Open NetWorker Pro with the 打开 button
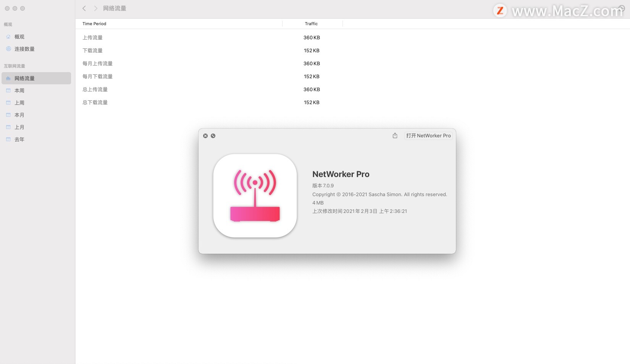The width and height of the screenshot is (630, 364). [428, 135]
